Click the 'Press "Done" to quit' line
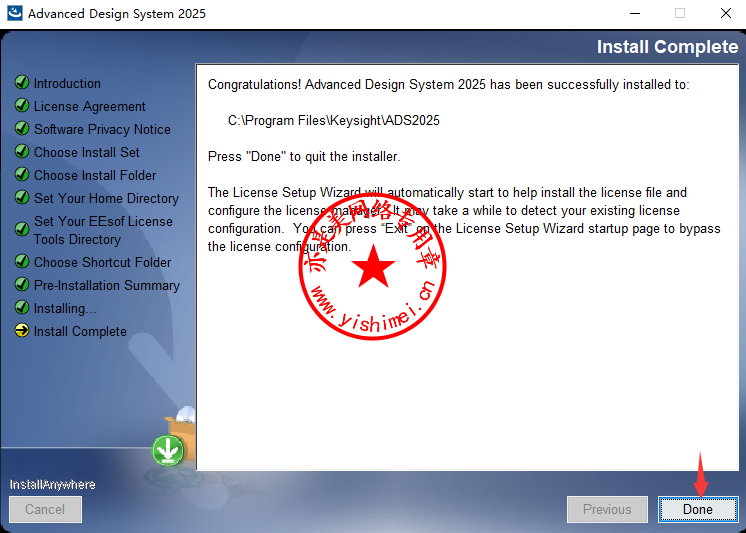The height and width of the screenshot is (533, 746). tap(304, 157)
